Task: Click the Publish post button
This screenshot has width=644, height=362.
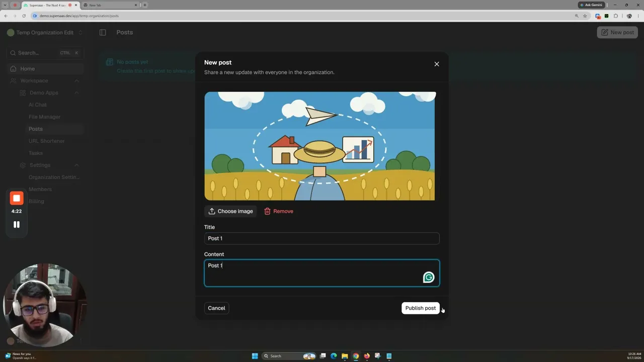Action: click(421, 308)
